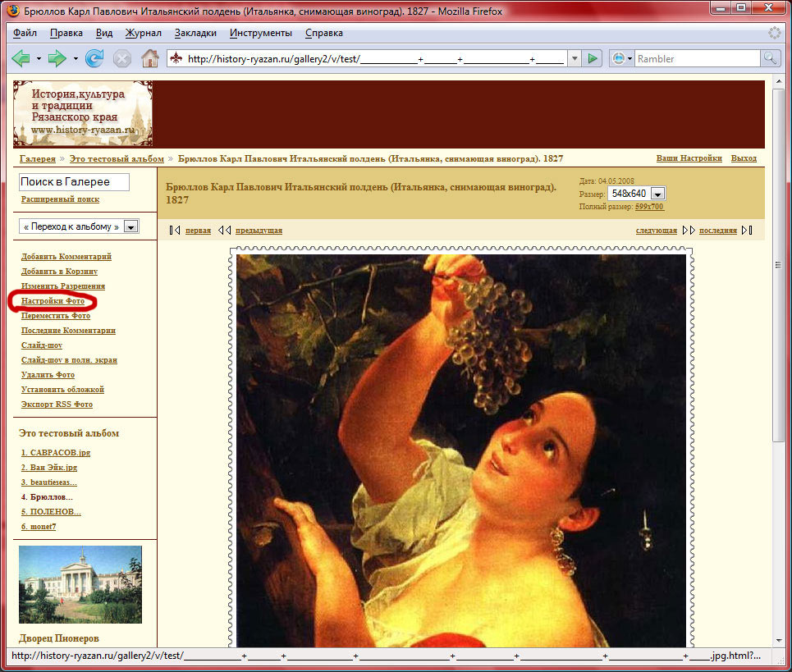Viewport: 792px width, 672px height.
Task: Open '5. ПОЛЕНОВ...' album item
Action: point(51,511)
